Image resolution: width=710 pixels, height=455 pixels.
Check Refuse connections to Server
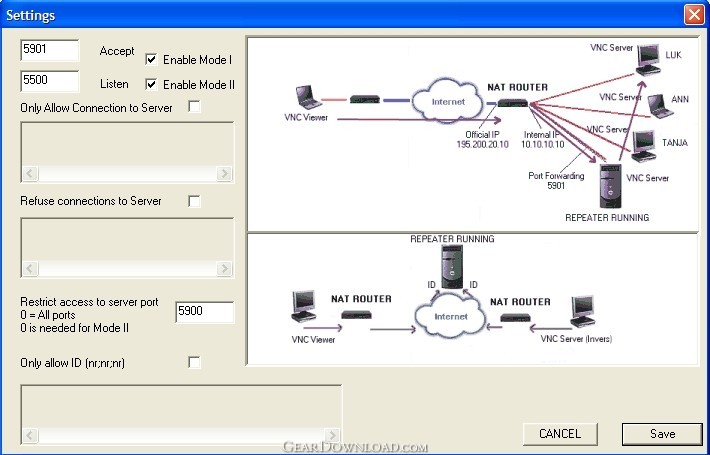[194, 201]
